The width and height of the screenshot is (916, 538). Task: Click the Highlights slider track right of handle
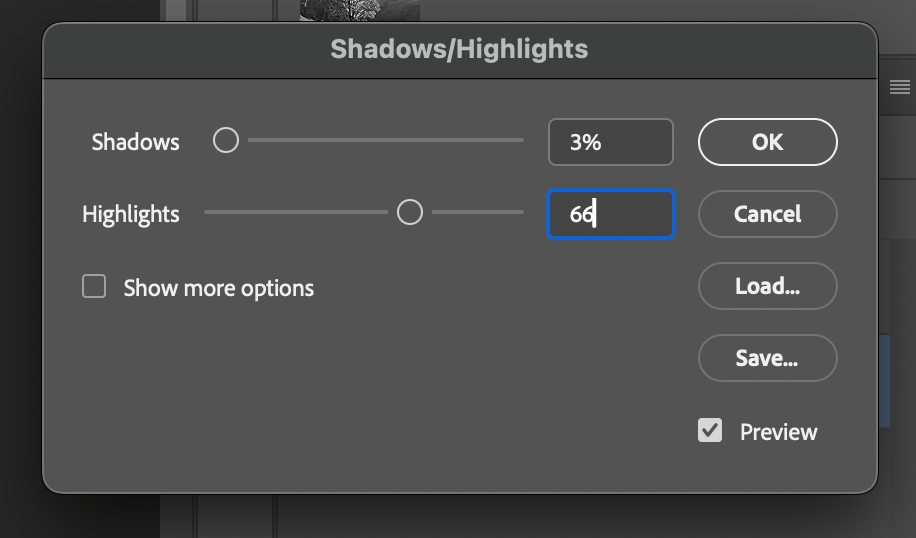pyautogui.click(x=478, y=212)
